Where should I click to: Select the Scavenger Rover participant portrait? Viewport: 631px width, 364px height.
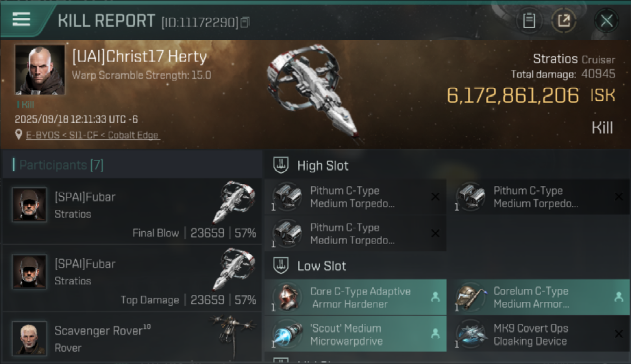(x=30, y=338)
